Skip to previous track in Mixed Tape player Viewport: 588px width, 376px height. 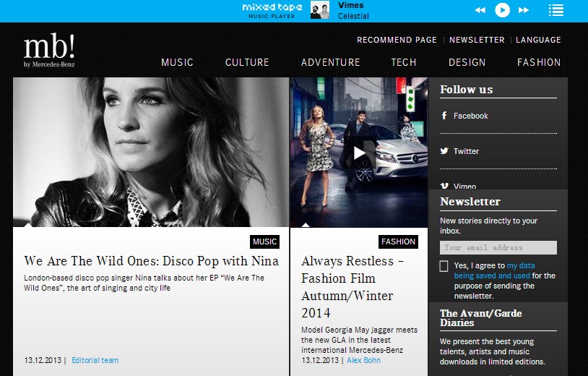pyautogui.click(x=480, y=10)
